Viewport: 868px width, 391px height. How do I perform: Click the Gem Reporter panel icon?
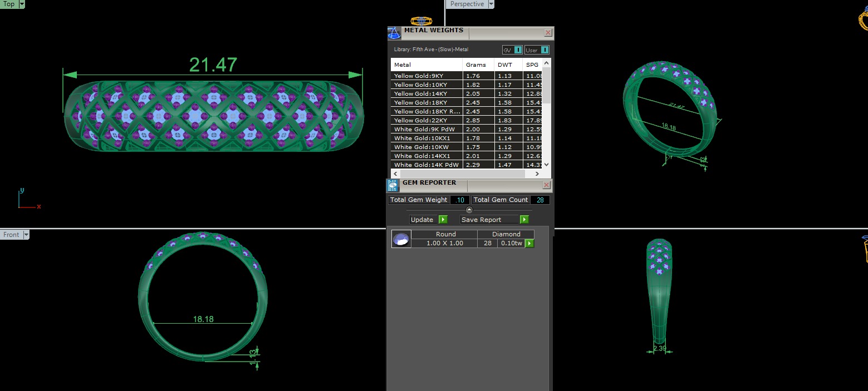coord(393,186)
